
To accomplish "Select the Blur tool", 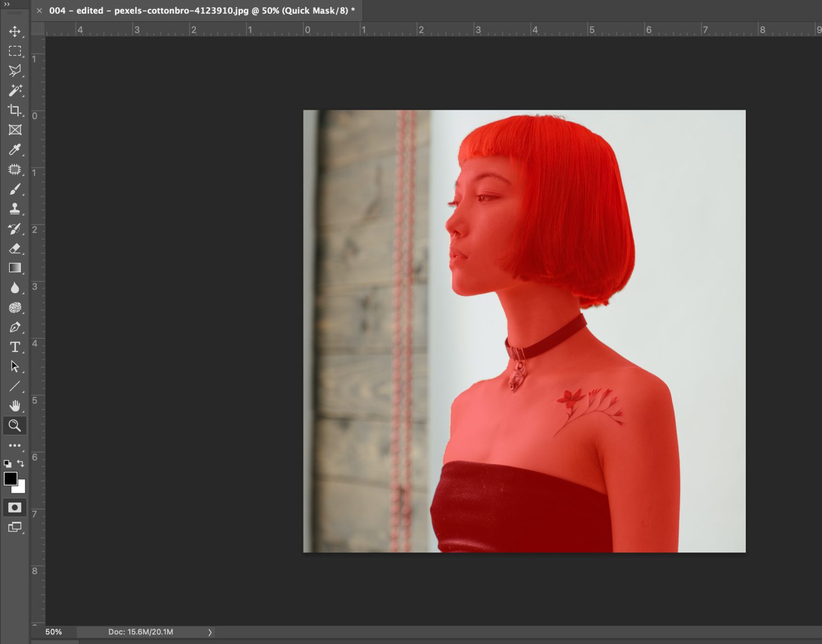I will [15, 288].
